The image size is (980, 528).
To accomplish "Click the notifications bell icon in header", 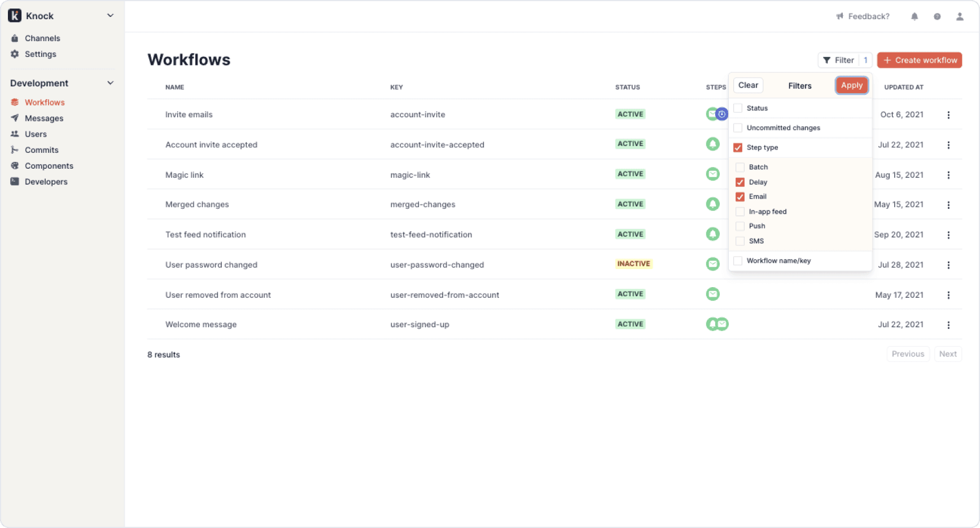I will coord(915,16).
